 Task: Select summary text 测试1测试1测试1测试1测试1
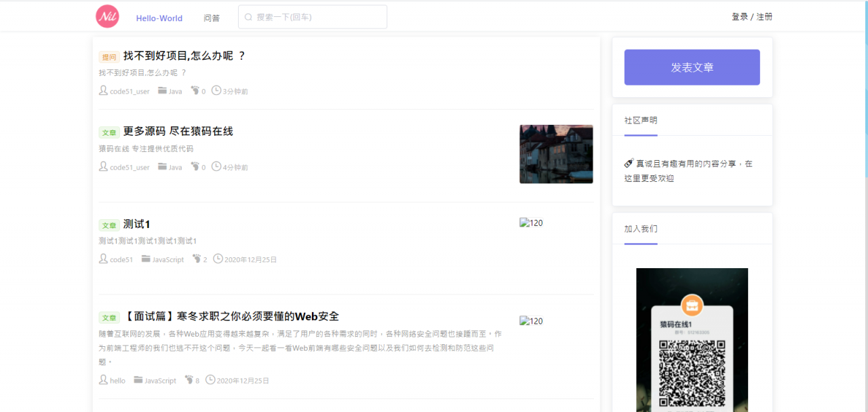[x=148, y=241]
